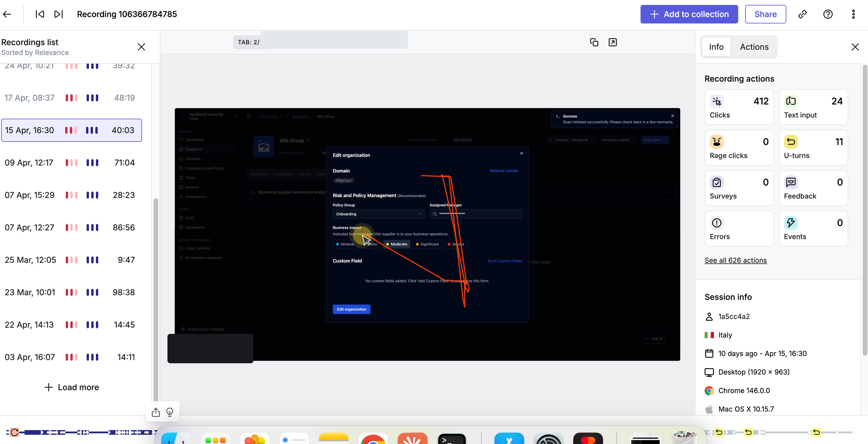Open the Rage clicks action card

click(739, 147)
